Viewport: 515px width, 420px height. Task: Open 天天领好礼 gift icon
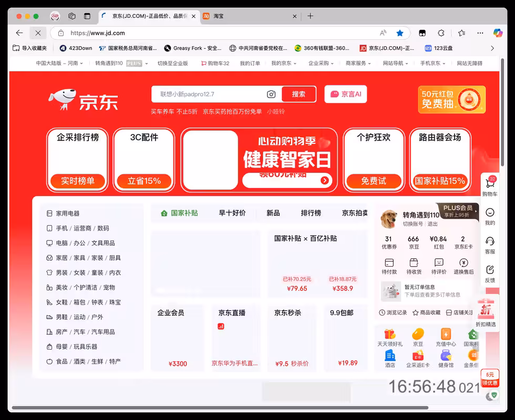[x=390, y=338]
